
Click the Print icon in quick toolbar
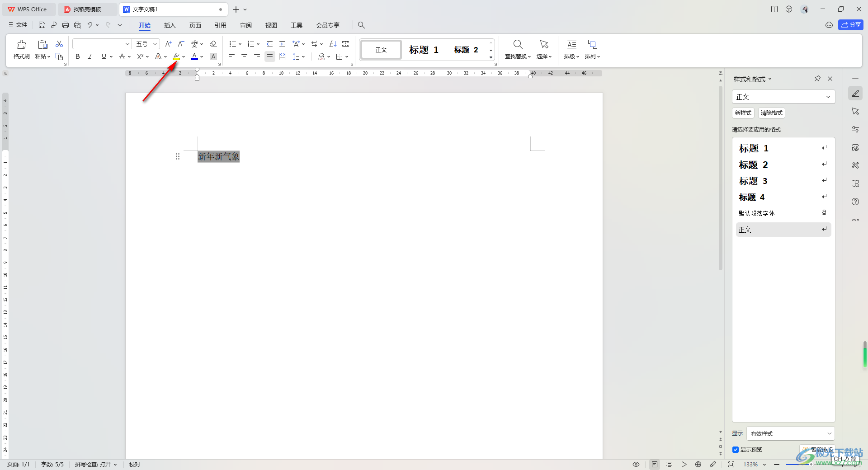point(66,25)
